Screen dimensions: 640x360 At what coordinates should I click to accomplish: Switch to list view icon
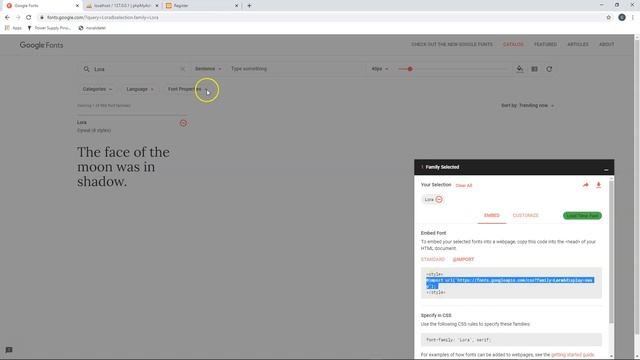(534, 69)
